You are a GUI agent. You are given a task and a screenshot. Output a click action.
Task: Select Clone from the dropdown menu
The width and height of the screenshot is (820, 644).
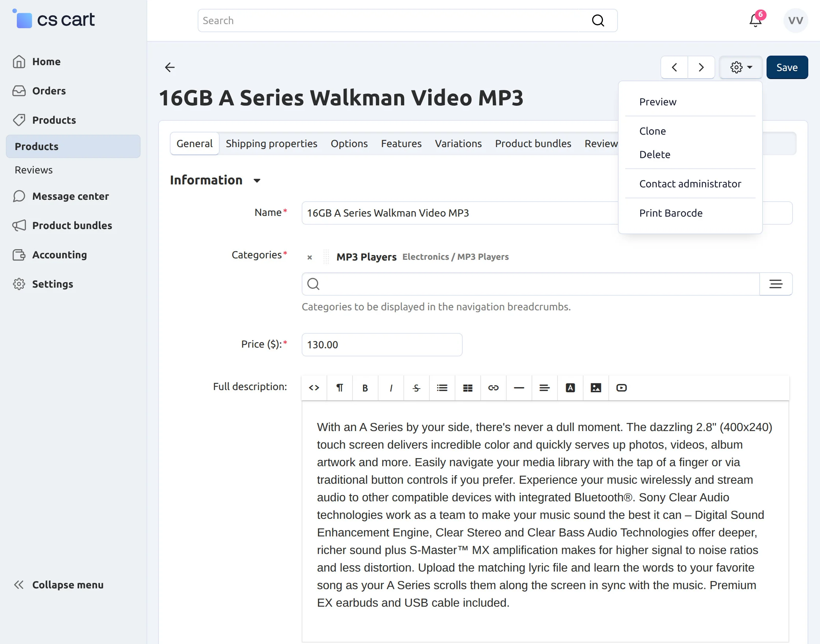[x=652, y=131]
